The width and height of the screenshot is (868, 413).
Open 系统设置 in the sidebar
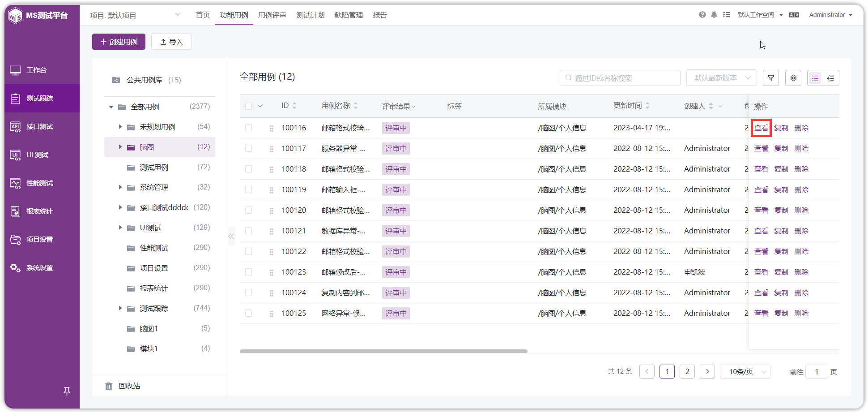click(x=42, y=268)
